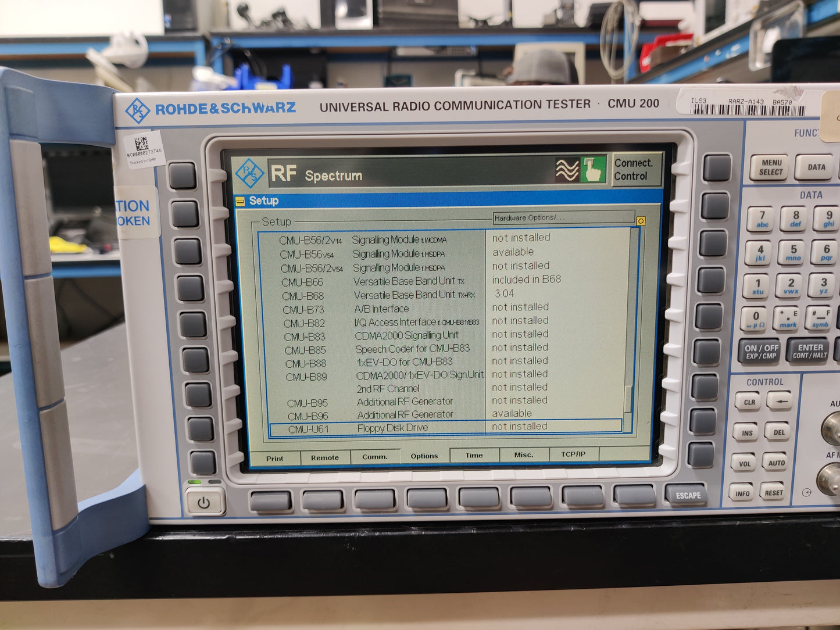The width and height of the screenshot is (840, 630).
Task: Click the Rohde & Schwarz logo icon on screen
Action: point(249,173)
